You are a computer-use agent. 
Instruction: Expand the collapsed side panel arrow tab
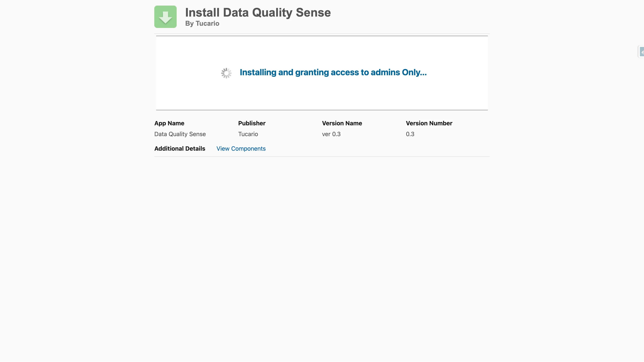642,52
